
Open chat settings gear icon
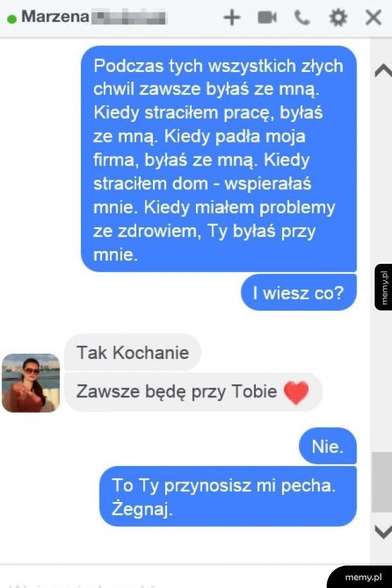tap(338, 17)
